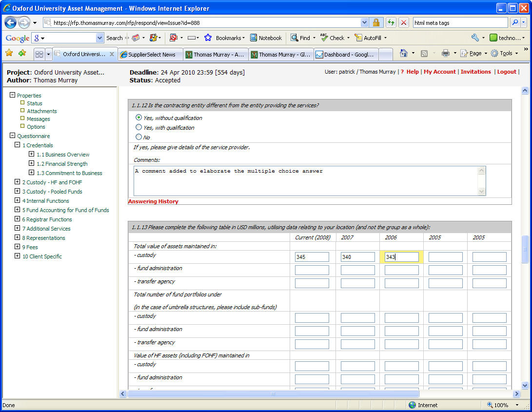Image resolution: width=532 pixels, height=412 pixels.
Task: Click the Internet zone globe icon
Action: pos(412,405)
